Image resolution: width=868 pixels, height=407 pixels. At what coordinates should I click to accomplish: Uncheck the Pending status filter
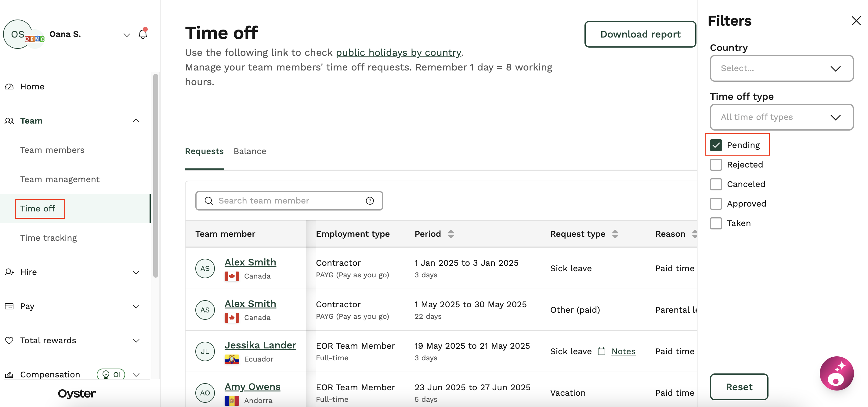(716, 145)
